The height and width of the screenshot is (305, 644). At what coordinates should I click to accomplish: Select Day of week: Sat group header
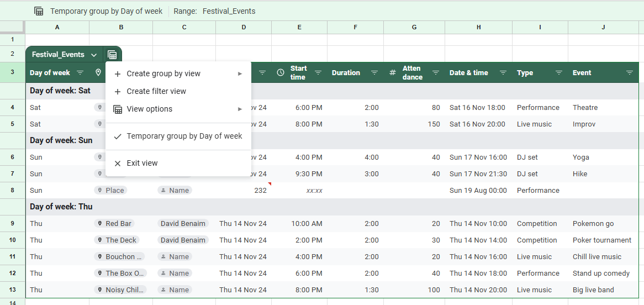click(332, 91)
